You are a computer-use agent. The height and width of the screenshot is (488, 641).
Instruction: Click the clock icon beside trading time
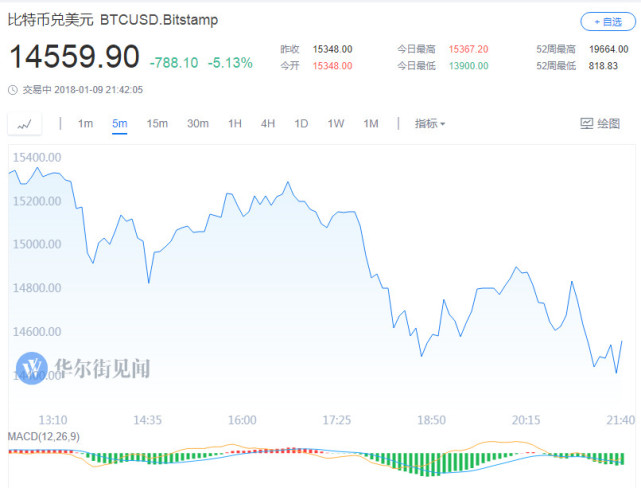pyautogui.click(x=13, y=90)
